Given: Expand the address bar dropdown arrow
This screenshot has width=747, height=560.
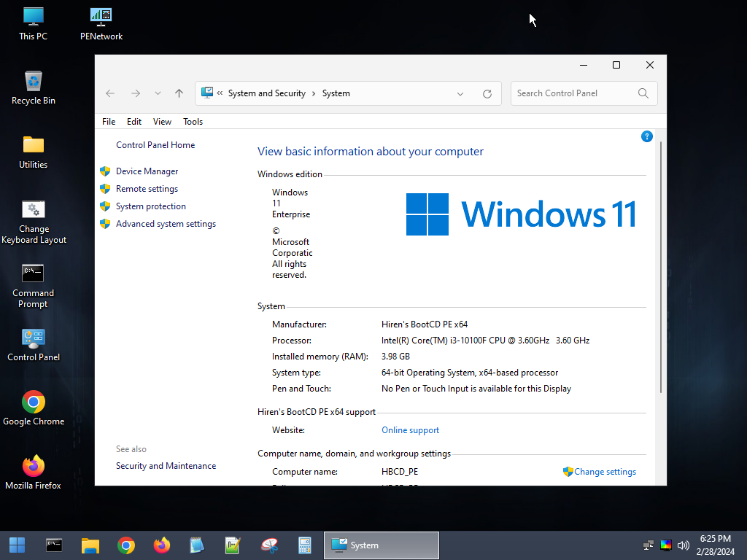Looking at the screenshot, I should (x=460, y=93).
